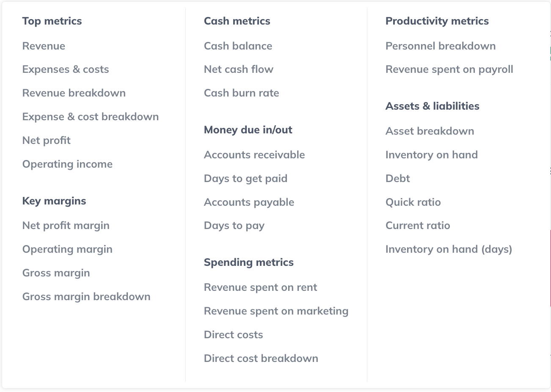Open the Expenses & costs metric
This screenshot has height=392, width=551.
click(x=66, y=69)
